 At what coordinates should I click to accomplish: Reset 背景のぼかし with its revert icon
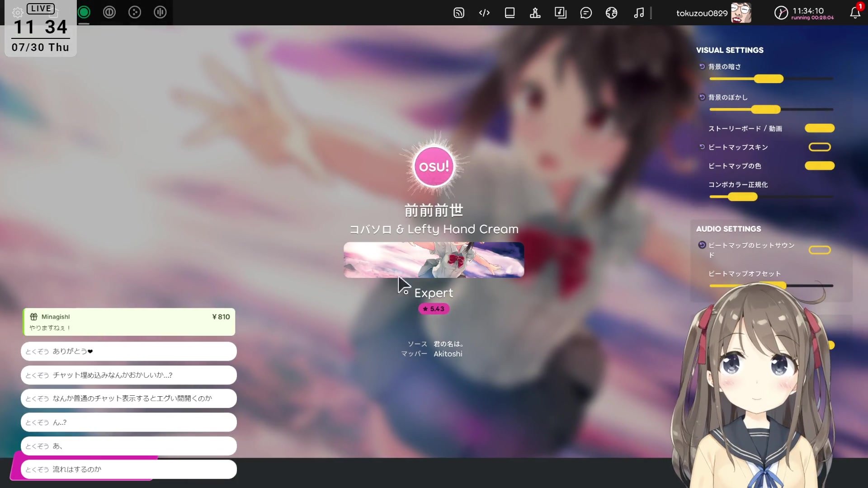(702, 97)
